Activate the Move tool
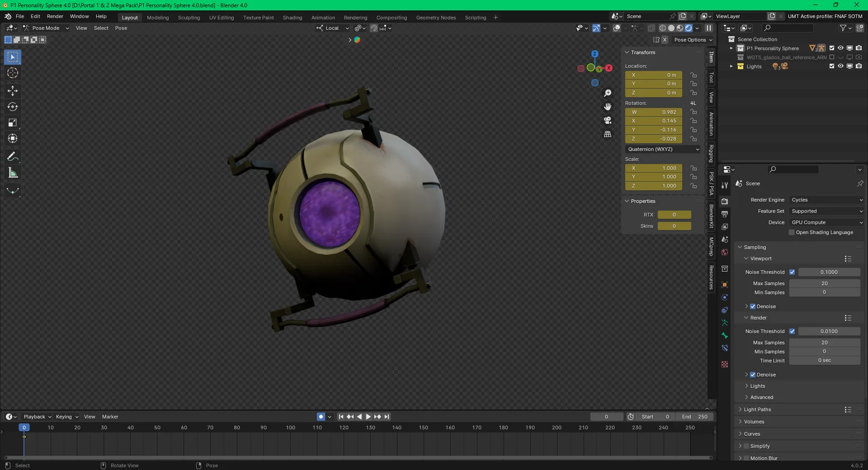 [12, 91]
